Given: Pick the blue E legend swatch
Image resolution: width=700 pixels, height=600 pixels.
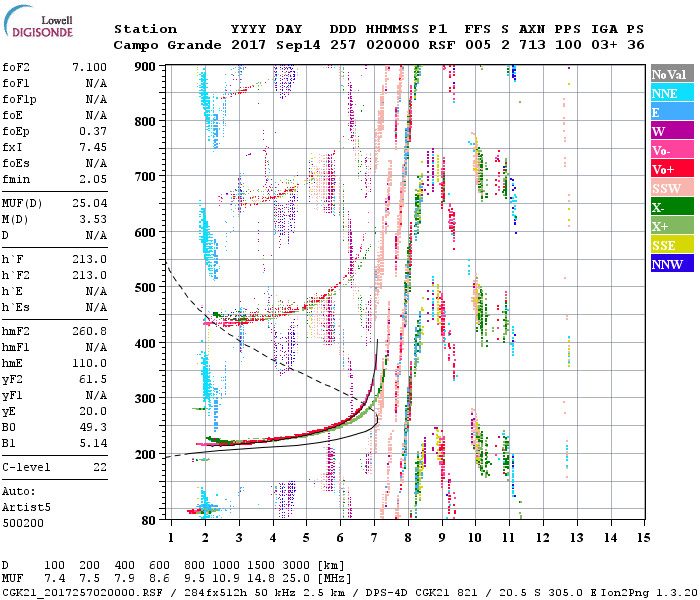Looking at the screenshot, I should (669, 113).
